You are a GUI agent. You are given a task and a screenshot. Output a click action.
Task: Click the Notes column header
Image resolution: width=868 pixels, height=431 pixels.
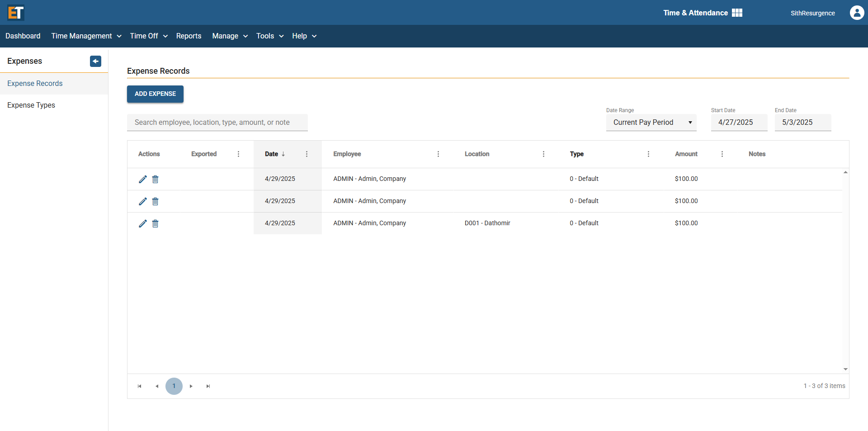coord(757,154)
